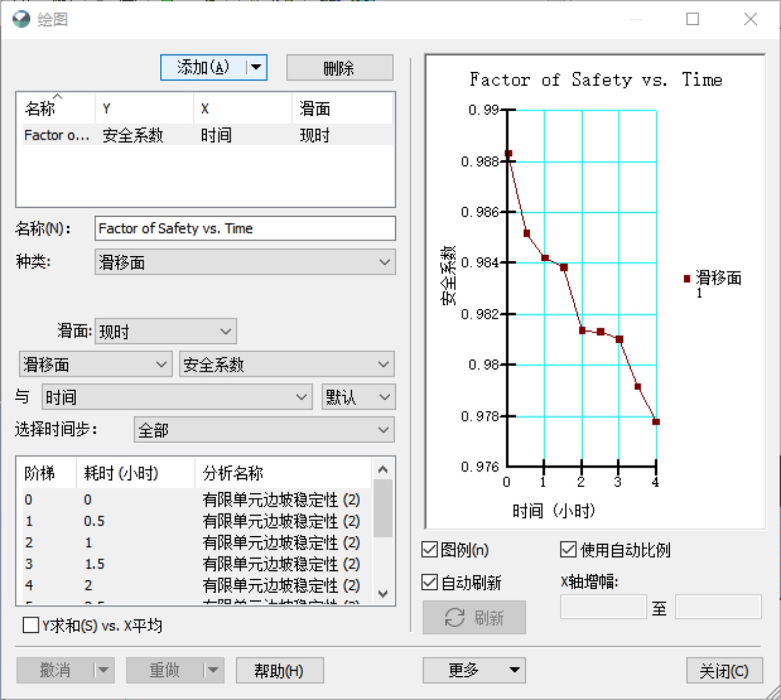Disable the 使用自动比例 checkbox
This screenshot has width=781, height=700.
568,550
